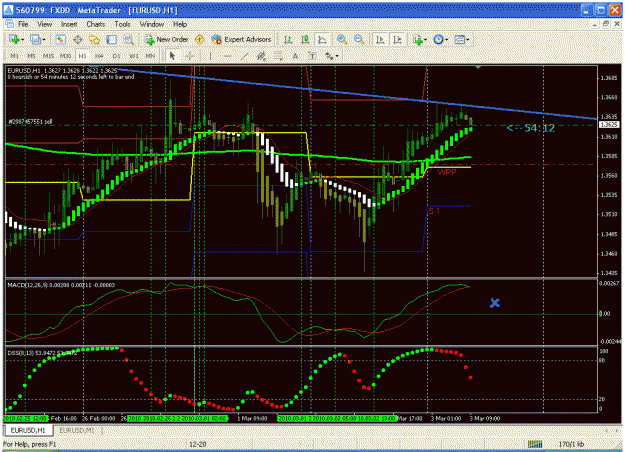The width and height of the screenshot is (625, 452).
Task: Open the Terminal window icon
Action: pos(112,39)
